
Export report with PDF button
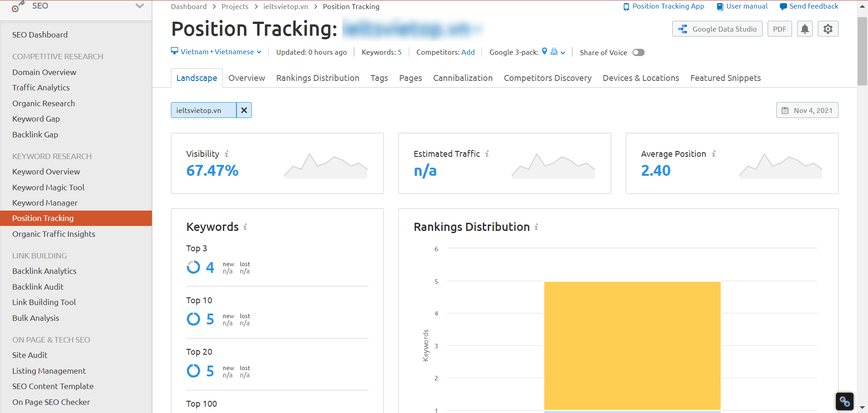[780, 29]
